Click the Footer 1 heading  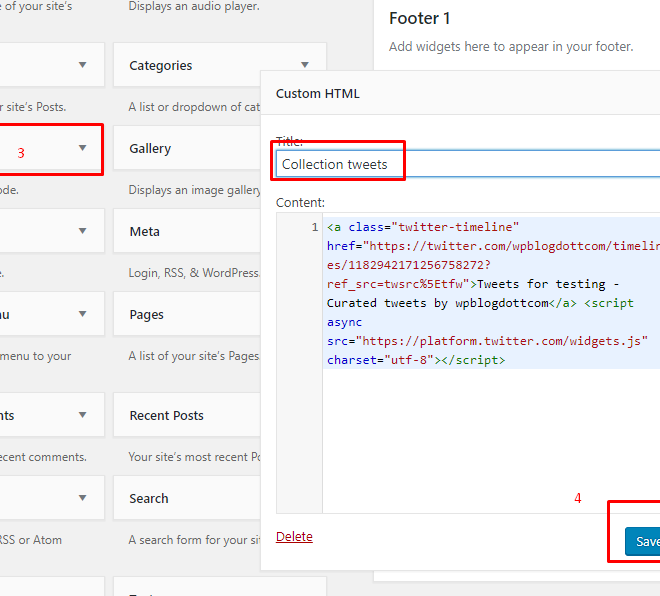pyautogui.click(x=419, y=18)
